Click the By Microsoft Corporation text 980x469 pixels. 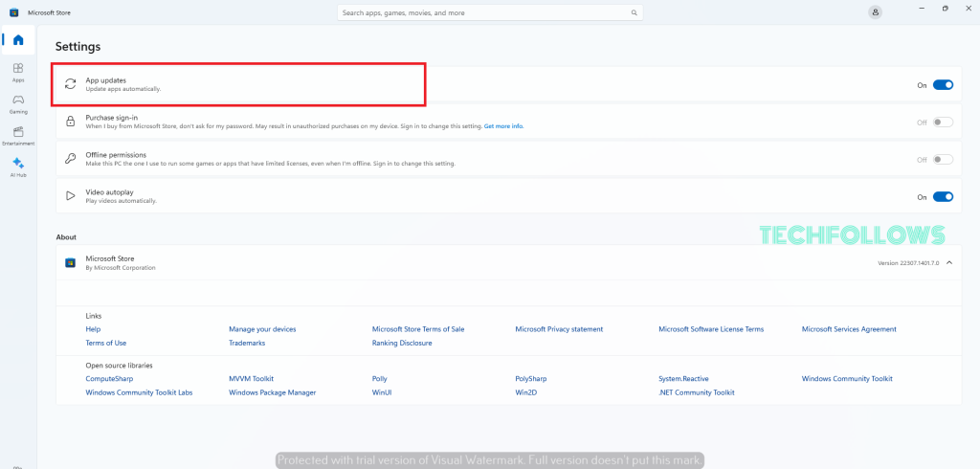coord(120,268)
